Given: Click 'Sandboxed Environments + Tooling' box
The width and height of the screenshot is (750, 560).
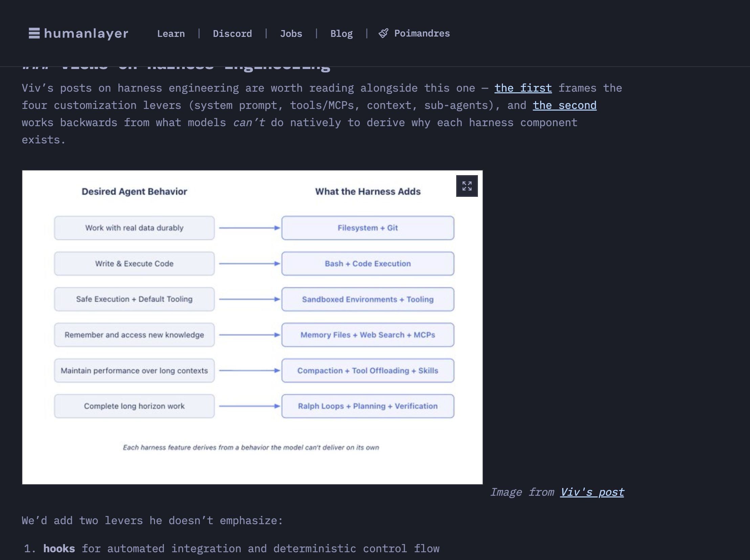Looking at the screenshot, I should [368, 299].
